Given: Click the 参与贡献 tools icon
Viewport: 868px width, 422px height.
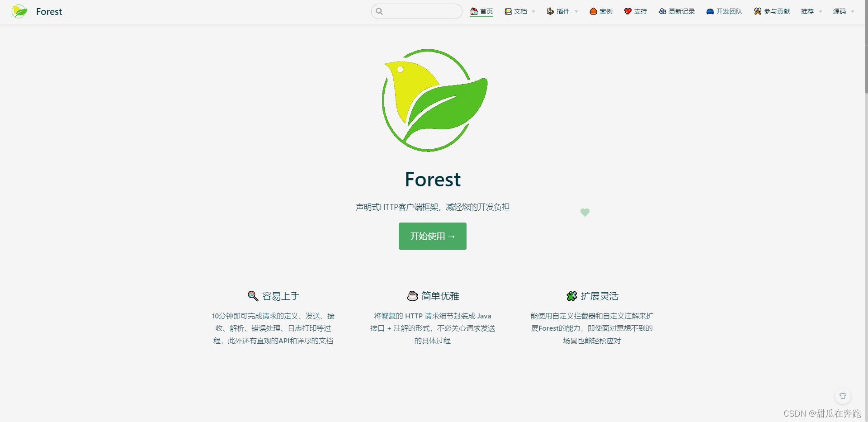Looking at the screenshot, I should tap(757, 11).
